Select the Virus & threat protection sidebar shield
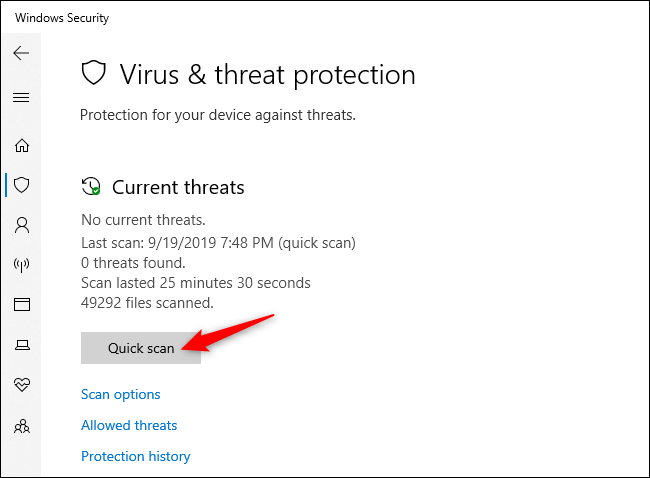The height and width of the screenshot is (478, 650). 21,185
